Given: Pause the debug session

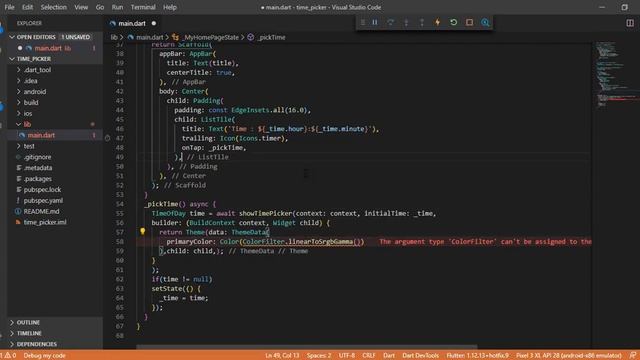Looking at the screenshot, I should 375,22.
